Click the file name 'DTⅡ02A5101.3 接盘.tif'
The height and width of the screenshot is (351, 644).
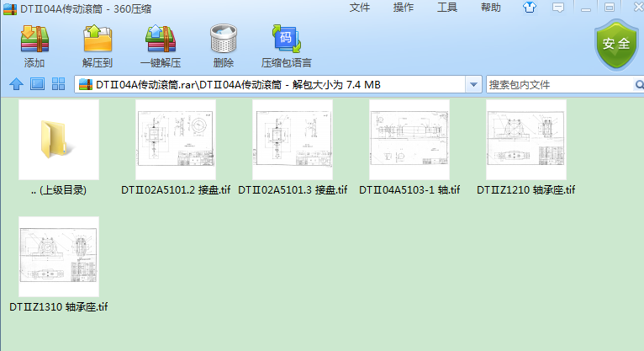click(293, 190)
